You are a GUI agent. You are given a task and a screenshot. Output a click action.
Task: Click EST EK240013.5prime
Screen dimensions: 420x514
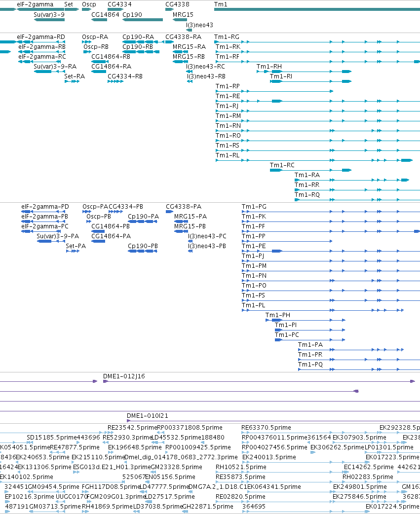click(269, 457)
